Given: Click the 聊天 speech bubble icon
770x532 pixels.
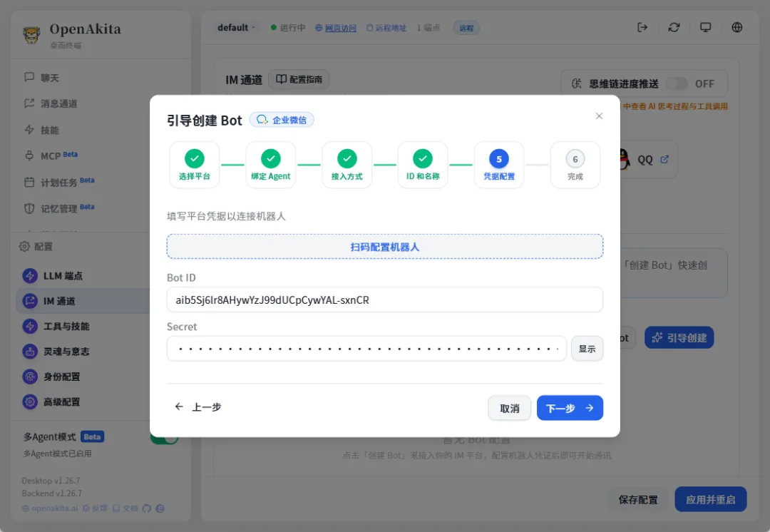Looking at the screenshot, I should point(29,77).
